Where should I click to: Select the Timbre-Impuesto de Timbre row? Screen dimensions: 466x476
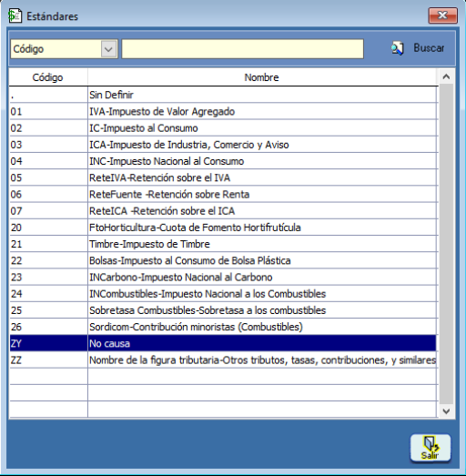pyautogui.click(x=223, y=244)
